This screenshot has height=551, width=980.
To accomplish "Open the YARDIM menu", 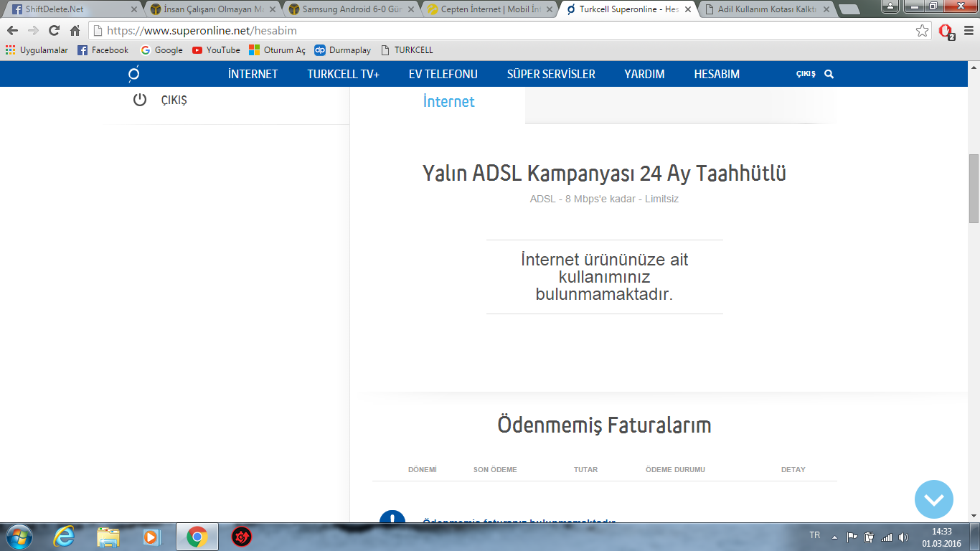I will coord(644,74).
